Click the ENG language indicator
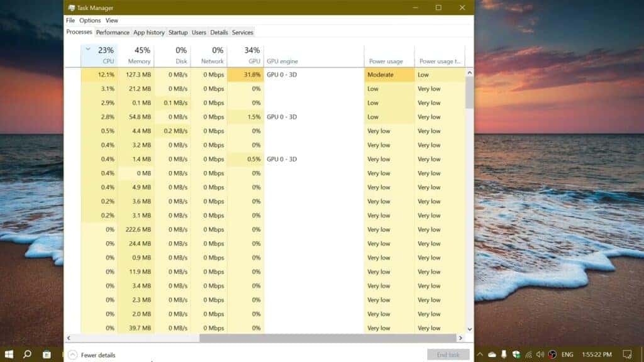644x362 pixels. 567,354
